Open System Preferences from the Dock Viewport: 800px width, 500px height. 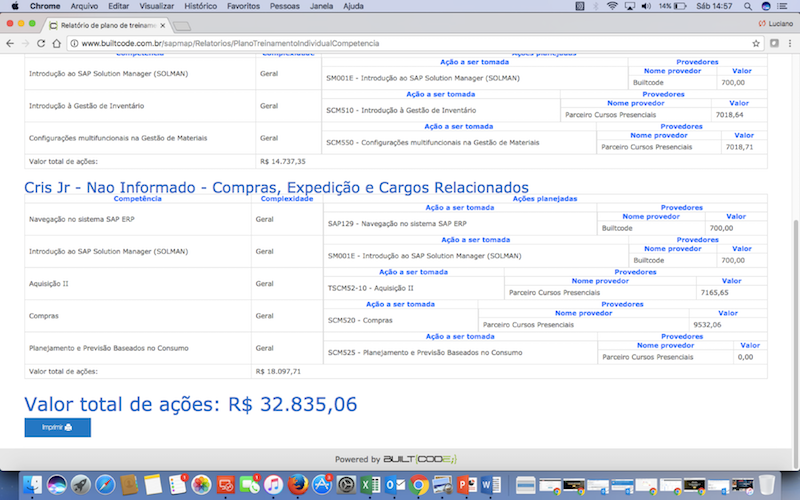click(346, 484)
